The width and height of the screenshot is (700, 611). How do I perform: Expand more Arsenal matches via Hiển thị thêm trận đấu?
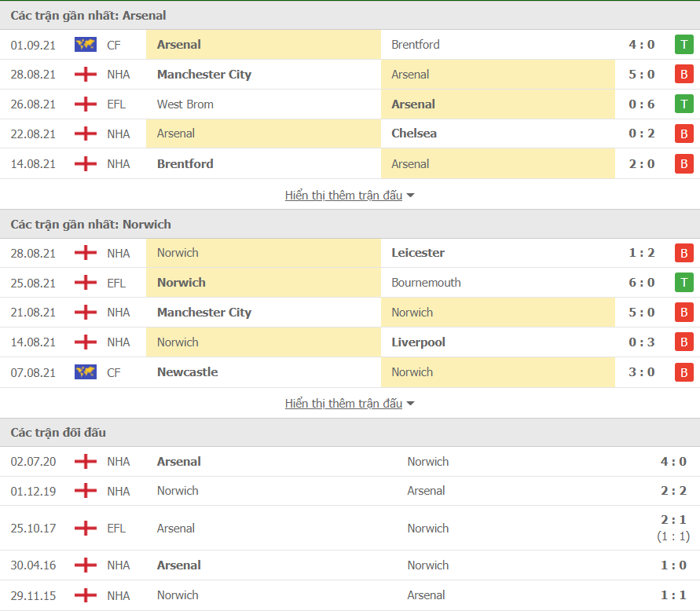point(344,196)
